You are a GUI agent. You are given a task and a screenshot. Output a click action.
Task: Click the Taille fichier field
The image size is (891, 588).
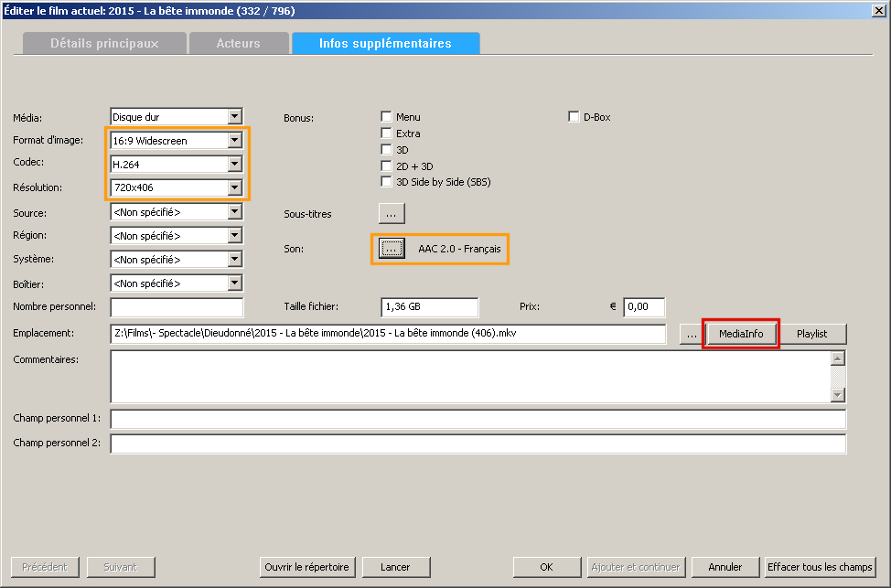pos(430,306)
